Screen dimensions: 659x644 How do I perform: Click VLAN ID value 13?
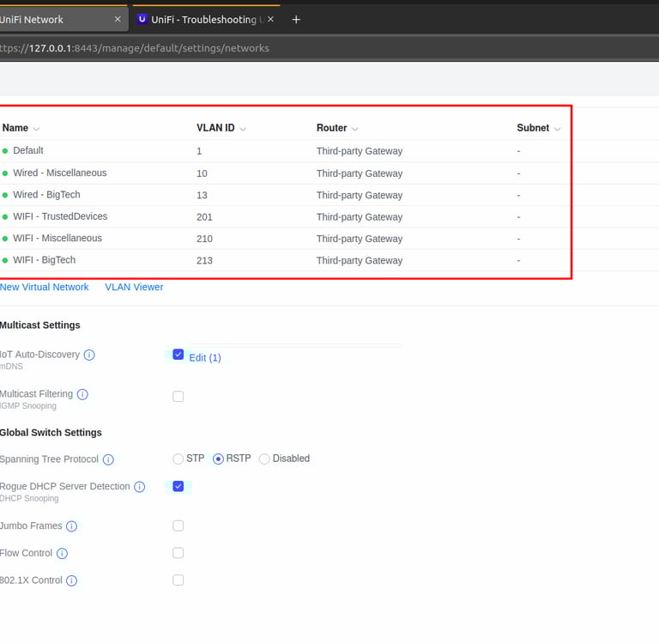click(x=202, y=195)
